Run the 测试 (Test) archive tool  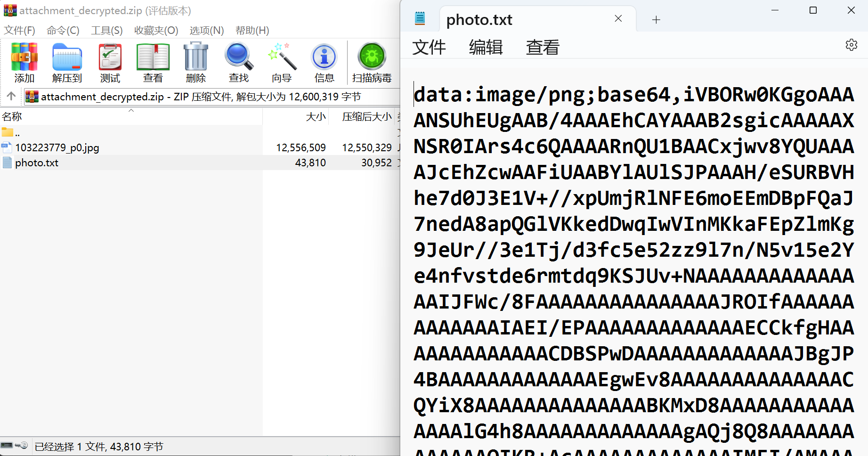pos(110,62)
